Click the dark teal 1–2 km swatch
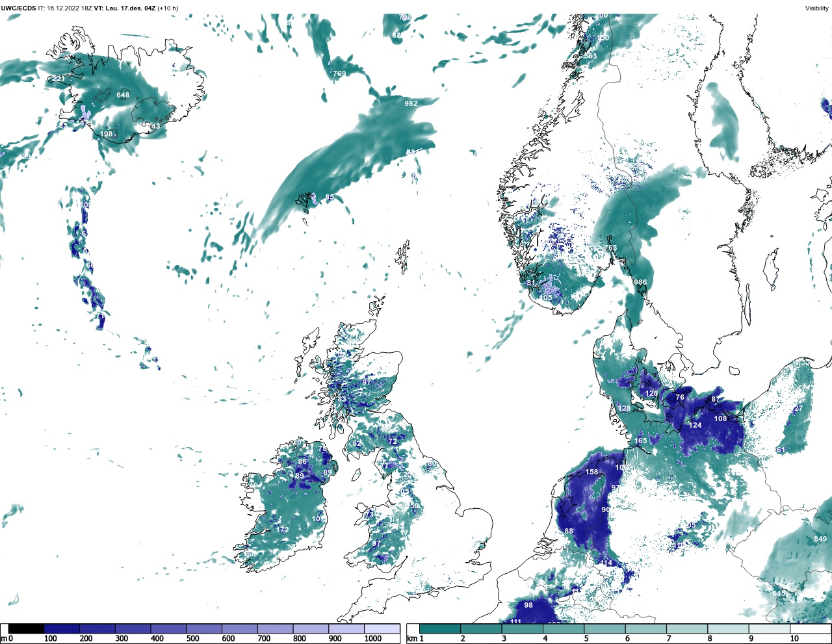The height and width of the screenshot is (644, 832). (x=440, y=628)
